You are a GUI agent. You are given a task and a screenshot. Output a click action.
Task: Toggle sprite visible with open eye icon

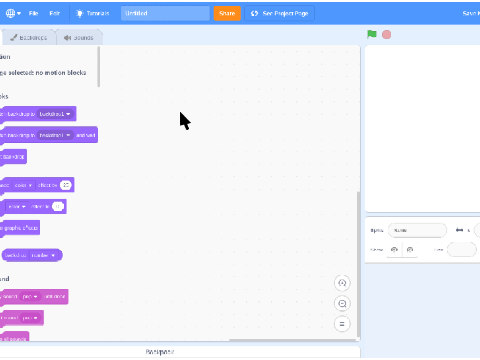[x=394, y=250]
